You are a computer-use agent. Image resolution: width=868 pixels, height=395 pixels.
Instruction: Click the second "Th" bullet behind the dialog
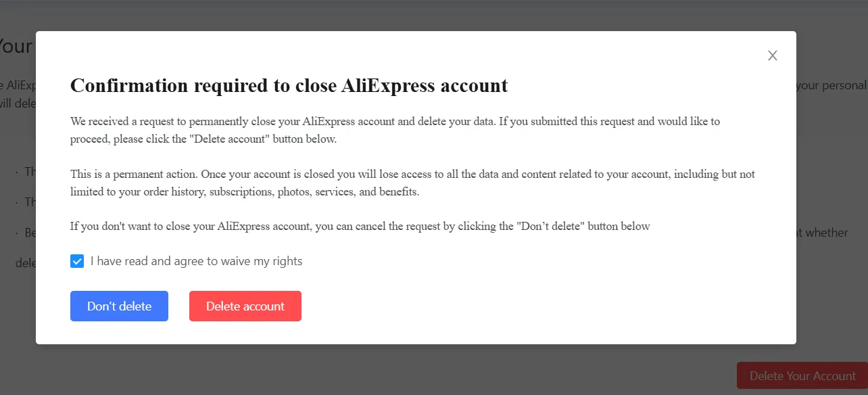point(29,202)
